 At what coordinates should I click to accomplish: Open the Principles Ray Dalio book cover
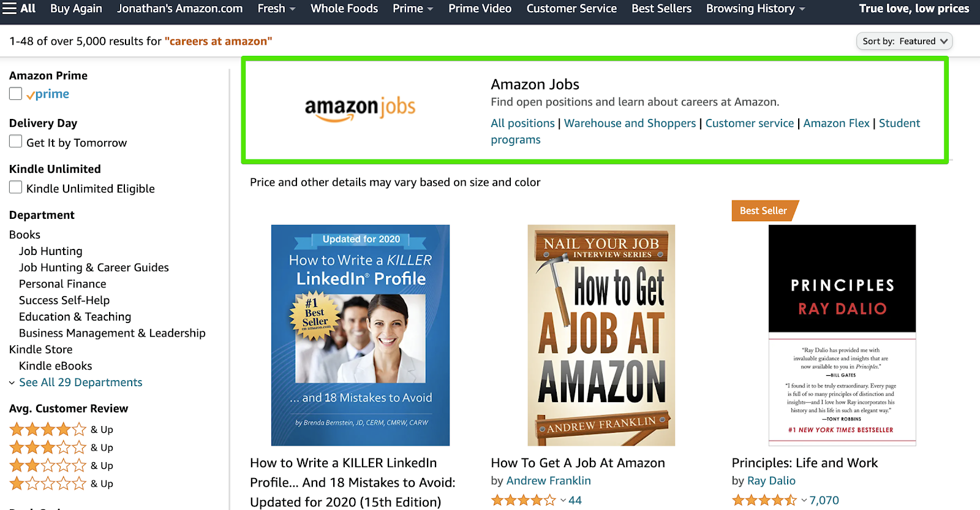[x=842, y=335]
